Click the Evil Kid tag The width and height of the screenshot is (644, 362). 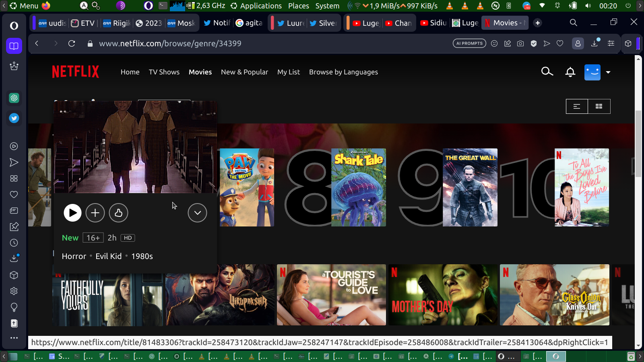[x=108, y=256]
